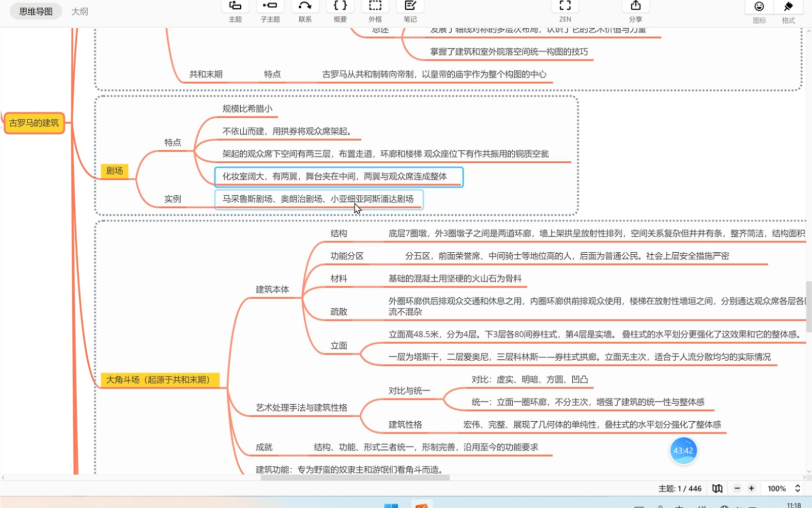812x508 pixels.
Task: Click the 主题: 1 / 446 topic counter
Action: (x=680, y=488)
